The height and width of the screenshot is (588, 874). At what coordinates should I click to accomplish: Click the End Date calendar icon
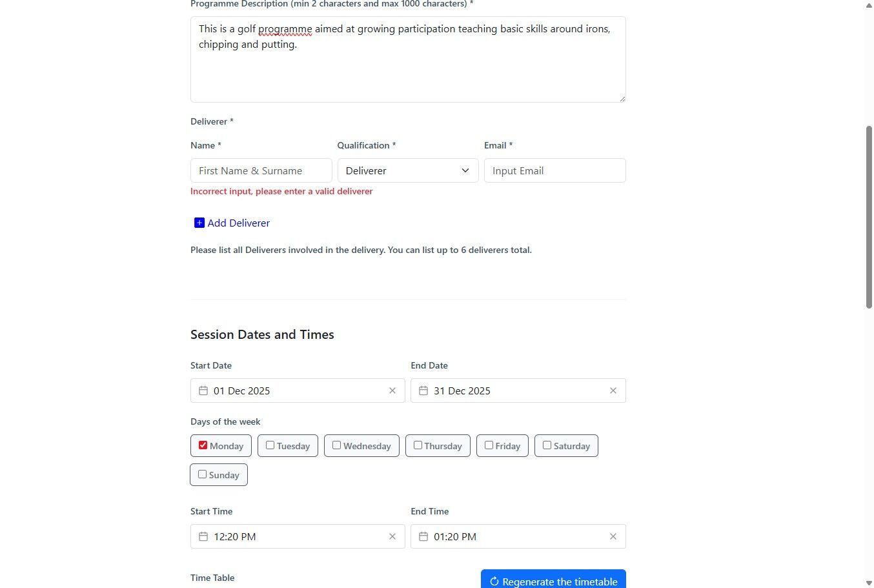point(423,390)
